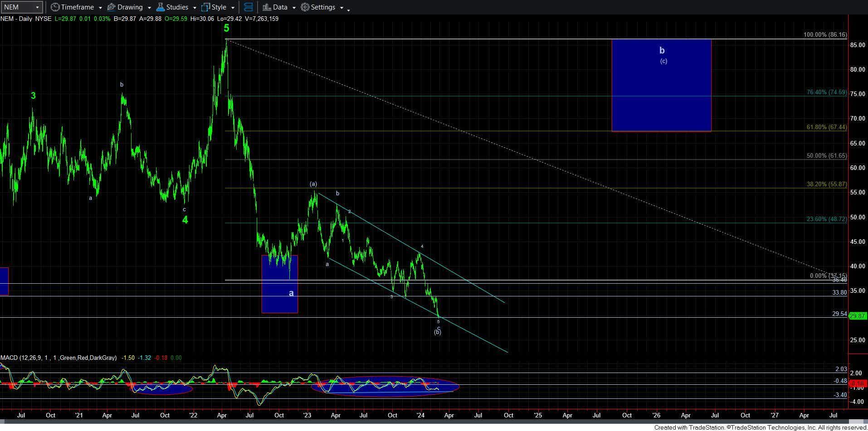
Task: Click the bid value 'B=29.87'
Action: 125,19
